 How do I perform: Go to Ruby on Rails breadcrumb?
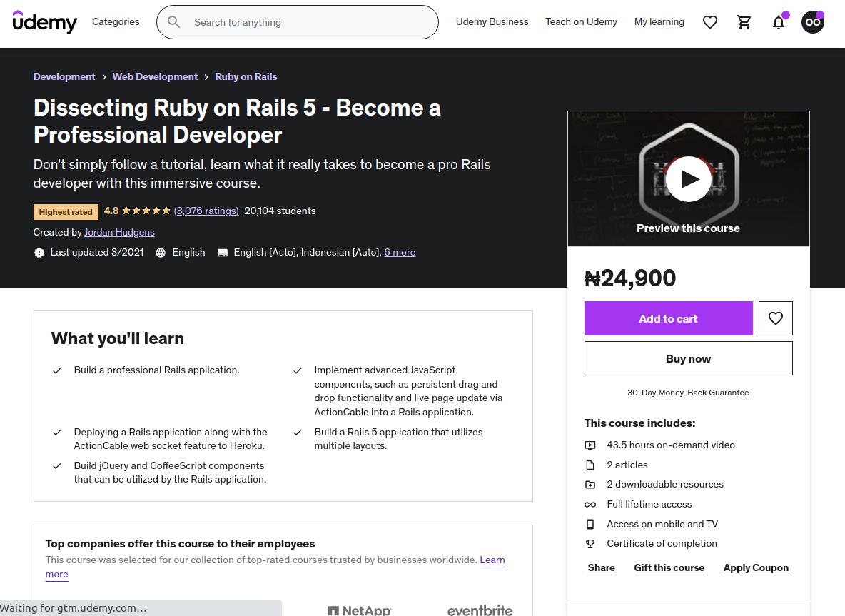[x=246, y=76]
